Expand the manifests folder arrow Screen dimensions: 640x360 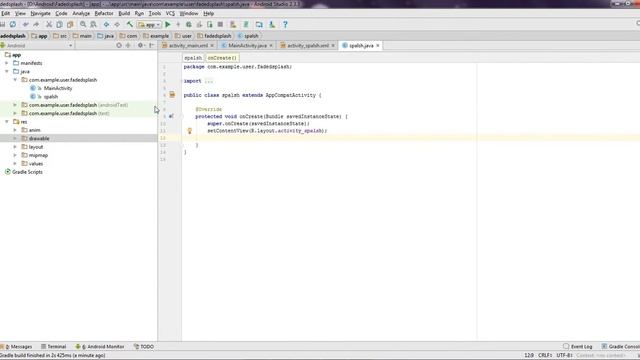point(7,63)
